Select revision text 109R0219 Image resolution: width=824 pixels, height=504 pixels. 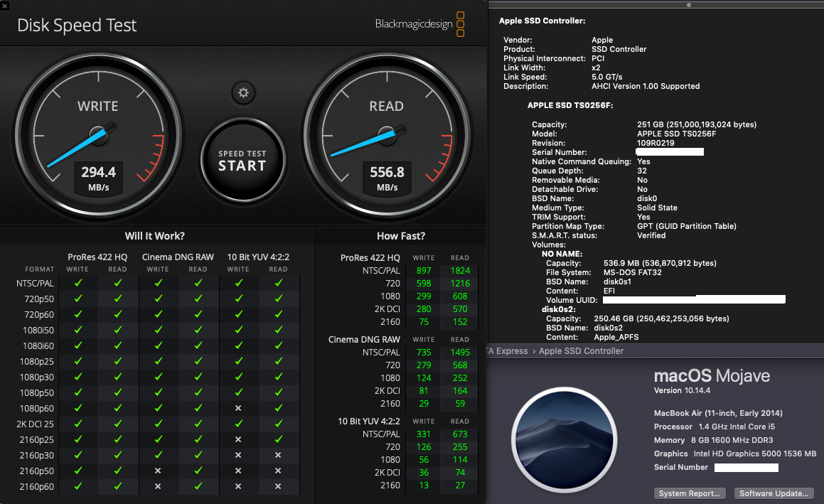click(656, 143)
